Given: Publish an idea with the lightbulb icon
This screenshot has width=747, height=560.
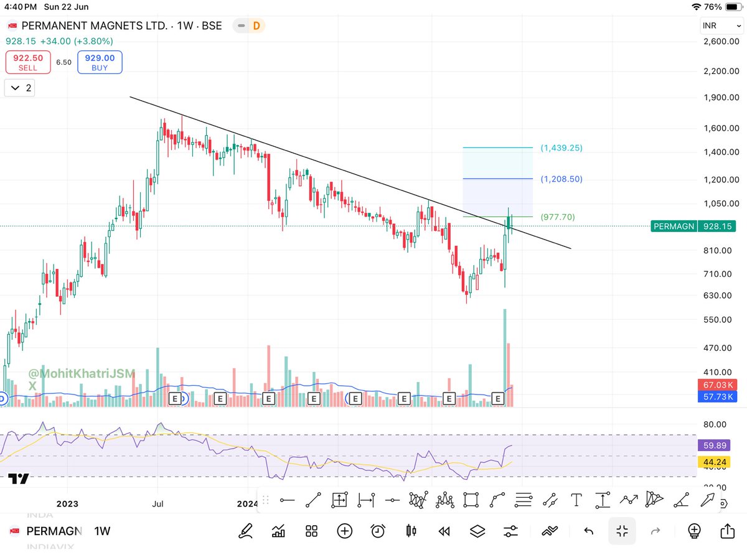Looking at the screenshot, I should pyautogui.click(x=694, y=531).
